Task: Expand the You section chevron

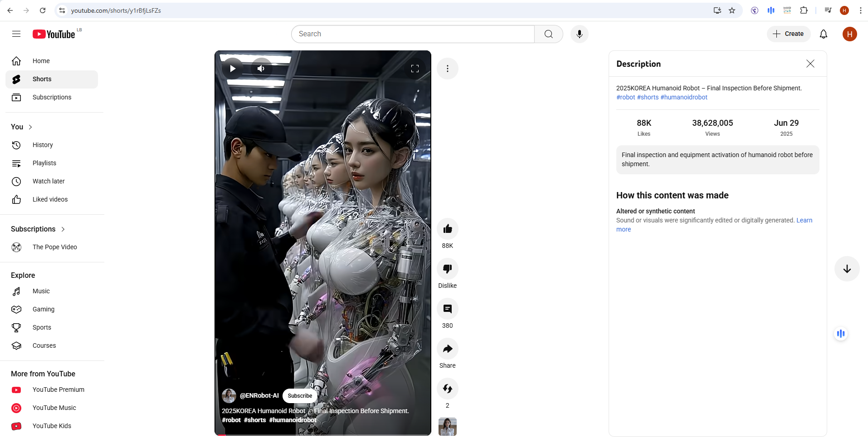Action: coord(30,127)
